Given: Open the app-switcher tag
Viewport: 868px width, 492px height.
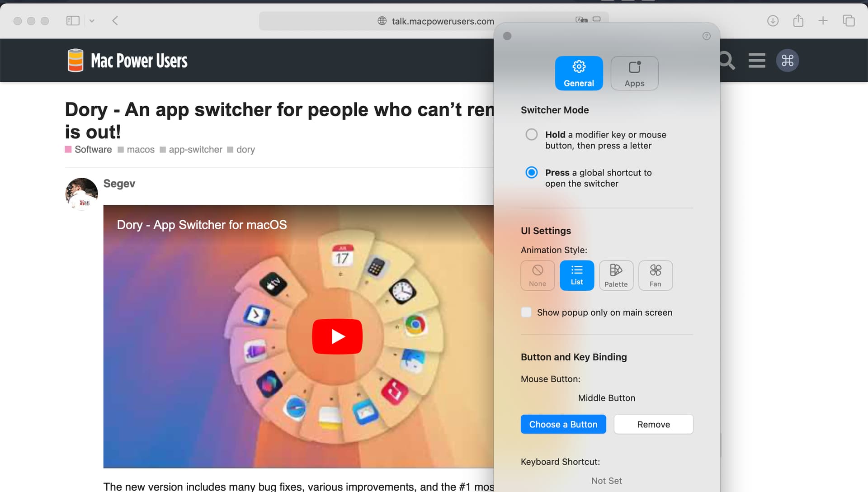Looking at the screenshot, I should [191, 150].
